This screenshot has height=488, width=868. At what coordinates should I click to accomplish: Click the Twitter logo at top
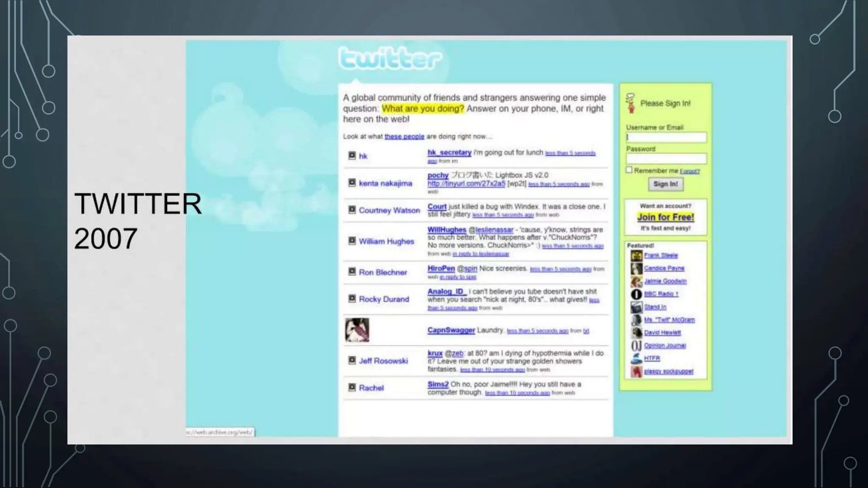(x=390, y=59)
